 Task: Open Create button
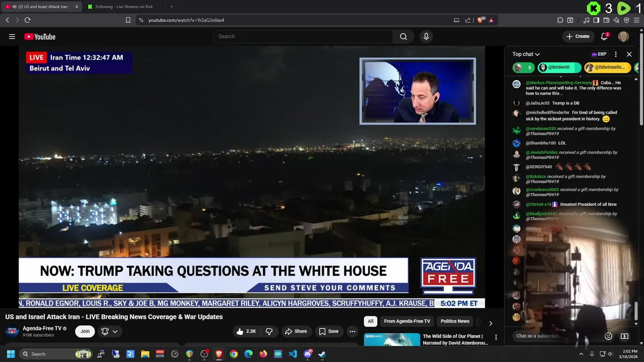(578, 36)
